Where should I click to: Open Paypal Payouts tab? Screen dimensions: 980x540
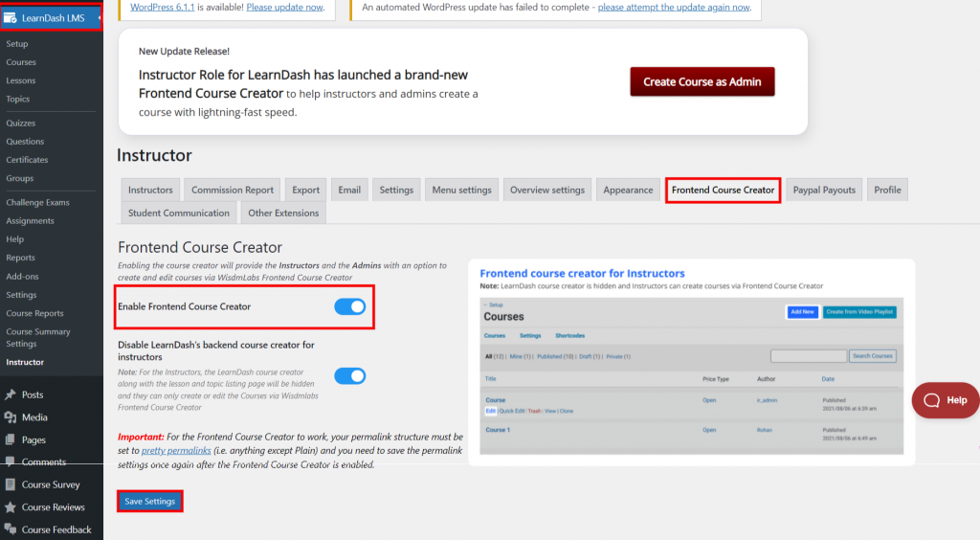(x=824, y=190)
